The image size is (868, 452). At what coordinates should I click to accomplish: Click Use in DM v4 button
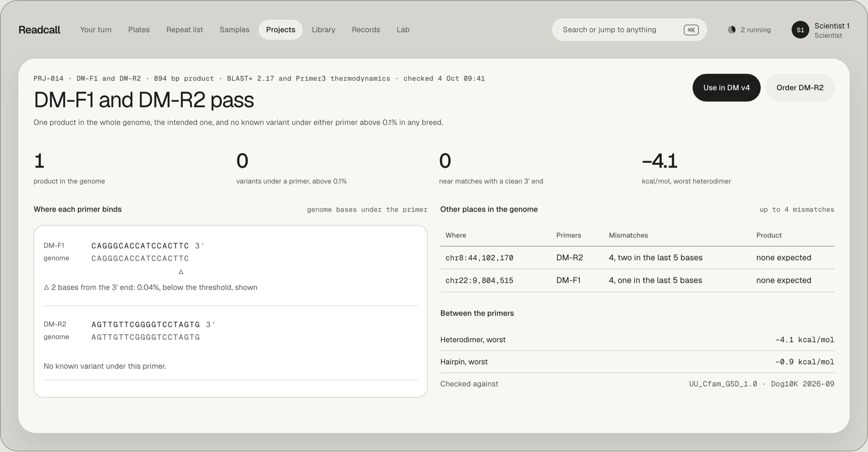click(x=727, y=88)
